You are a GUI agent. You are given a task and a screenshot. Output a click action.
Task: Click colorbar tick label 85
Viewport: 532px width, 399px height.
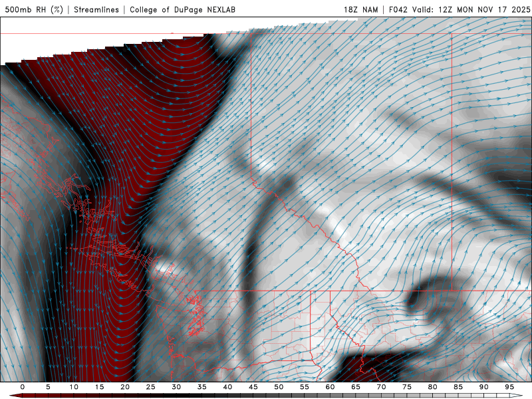(x=458, y=387)
